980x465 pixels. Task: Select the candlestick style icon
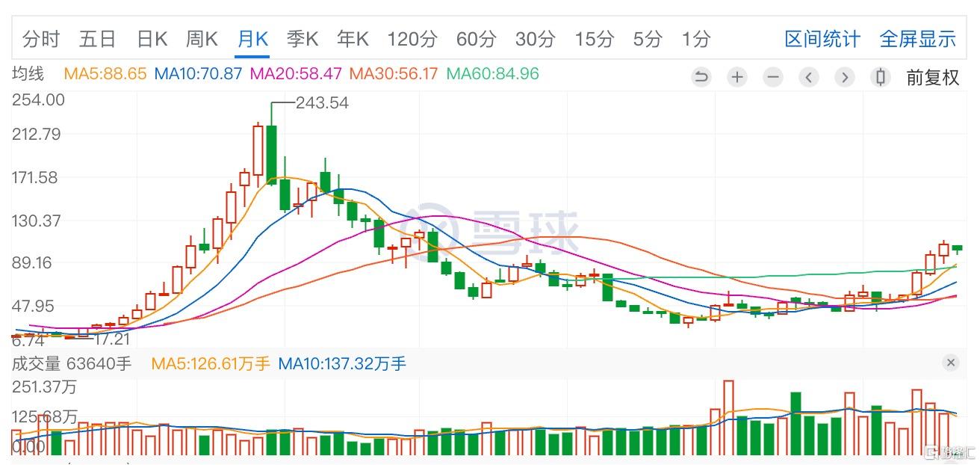click(x=881, y=77)
